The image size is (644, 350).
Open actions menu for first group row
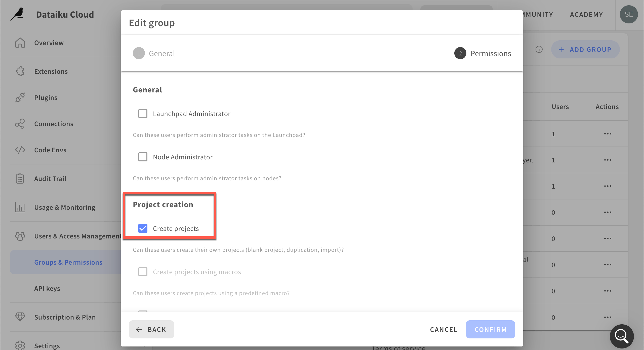coord(608,134)
